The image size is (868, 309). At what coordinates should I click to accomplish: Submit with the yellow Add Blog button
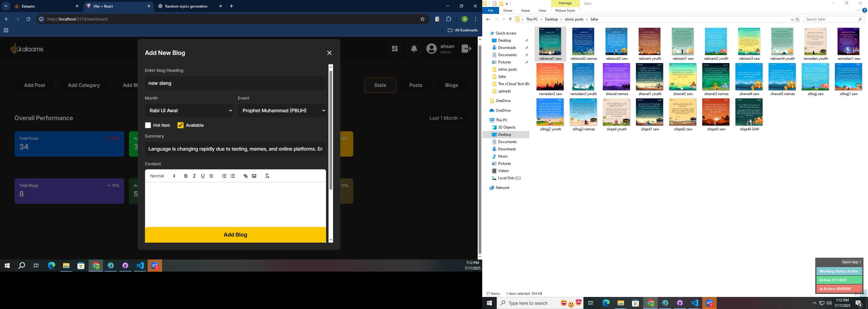click(x=235, y=235)
